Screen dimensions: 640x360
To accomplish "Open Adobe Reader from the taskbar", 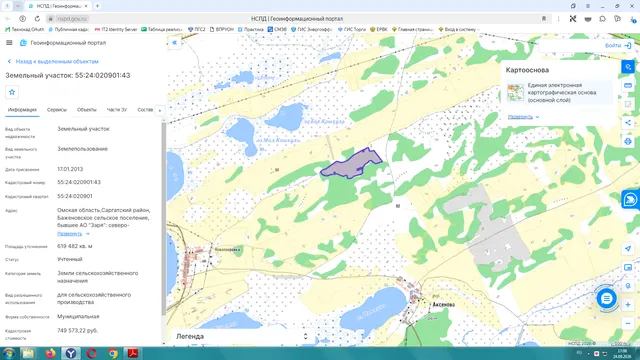I will (x=133, y=353).
